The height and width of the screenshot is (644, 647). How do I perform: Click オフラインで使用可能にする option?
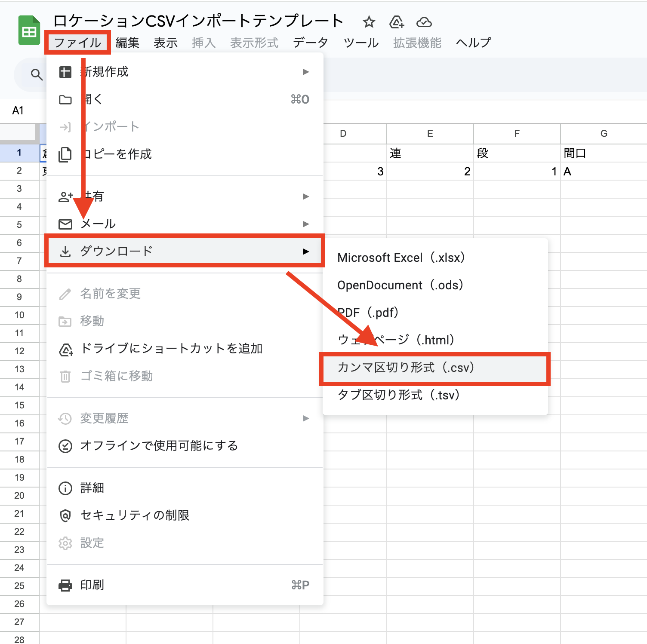click(x=159, y=446)
